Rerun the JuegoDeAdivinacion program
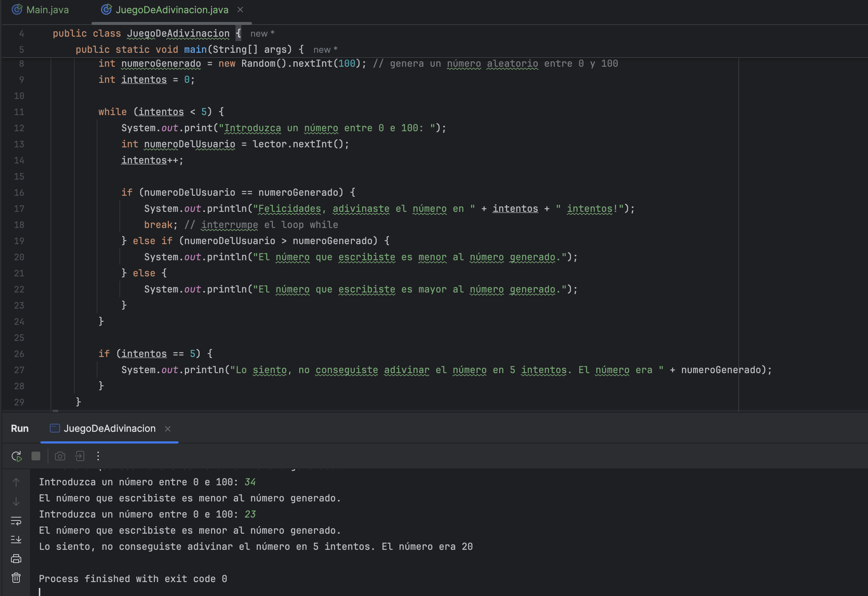The width and height of the screenshot is (868, 596). click(16, 456)
